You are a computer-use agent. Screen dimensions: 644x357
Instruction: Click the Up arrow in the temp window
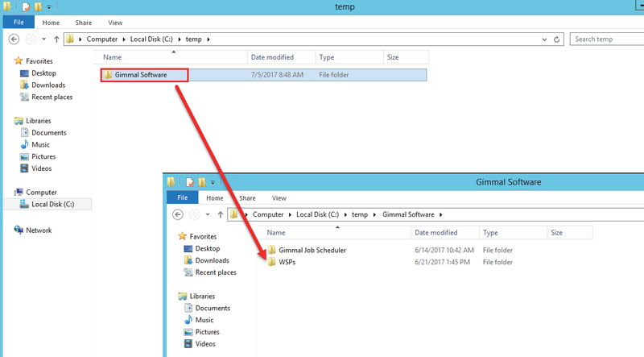[x=56, y=39]
